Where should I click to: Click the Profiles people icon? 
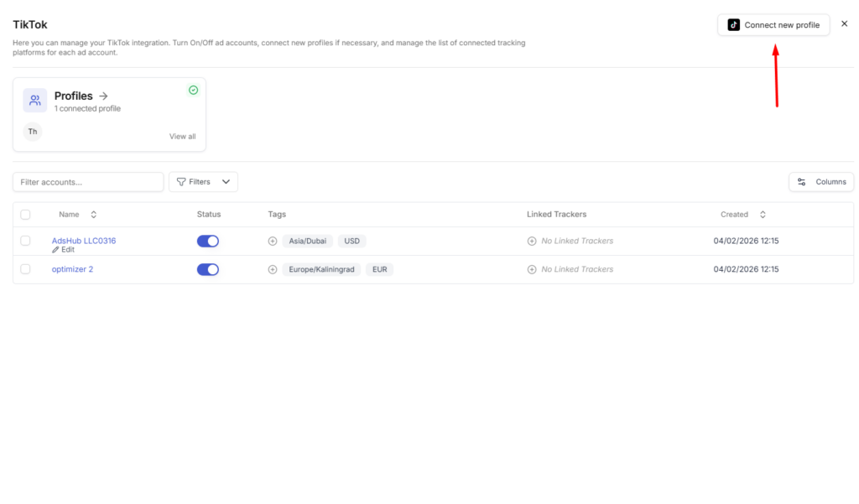35,101
